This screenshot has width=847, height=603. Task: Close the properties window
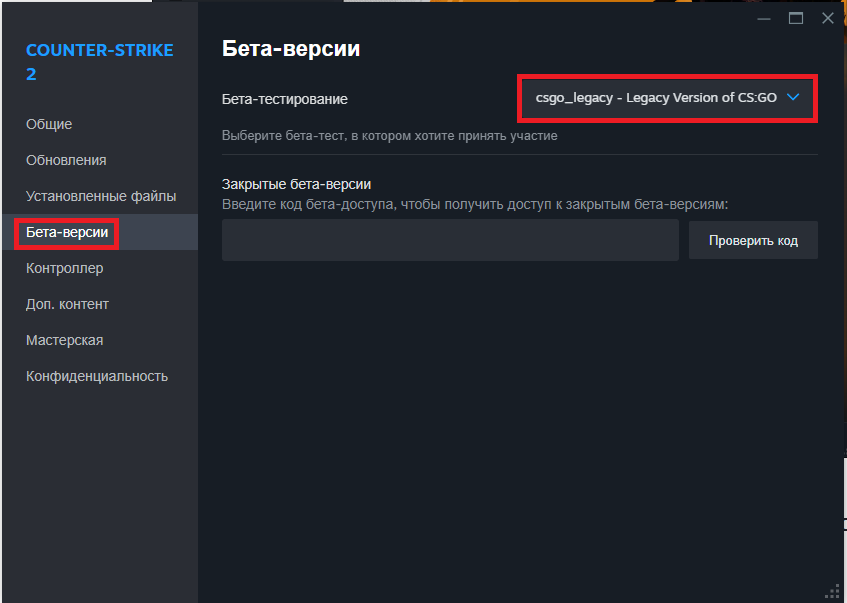click(x=828, y=18)
